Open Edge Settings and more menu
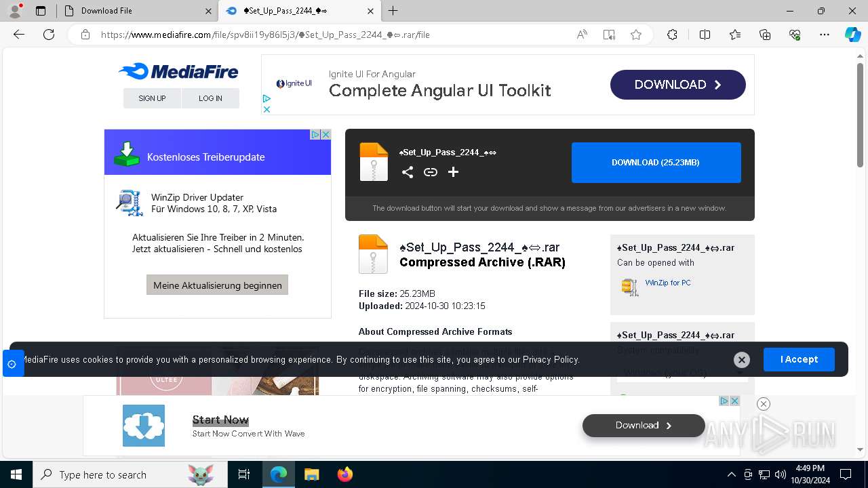Image resolution: width=868 pixels, height=488 pixels. tap(825, 35)
